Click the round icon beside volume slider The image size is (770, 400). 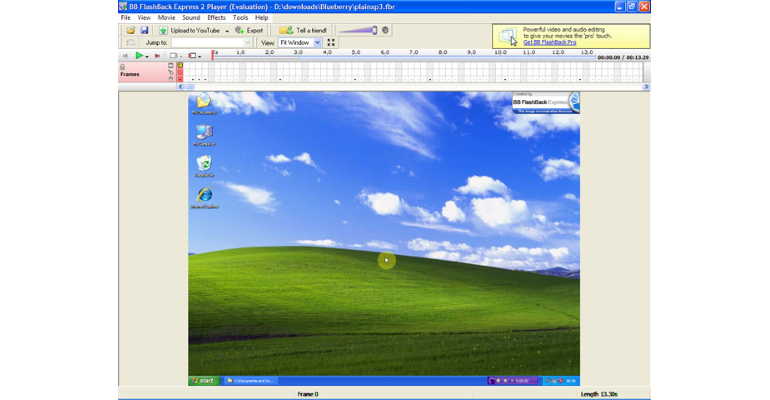point(385,30)
